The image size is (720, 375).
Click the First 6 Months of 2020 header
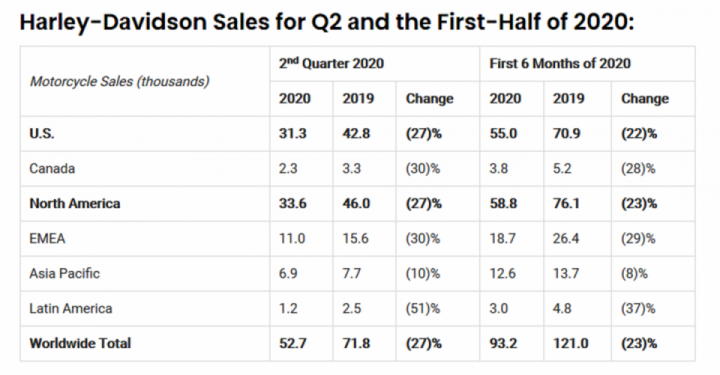(x=560, y=63)
